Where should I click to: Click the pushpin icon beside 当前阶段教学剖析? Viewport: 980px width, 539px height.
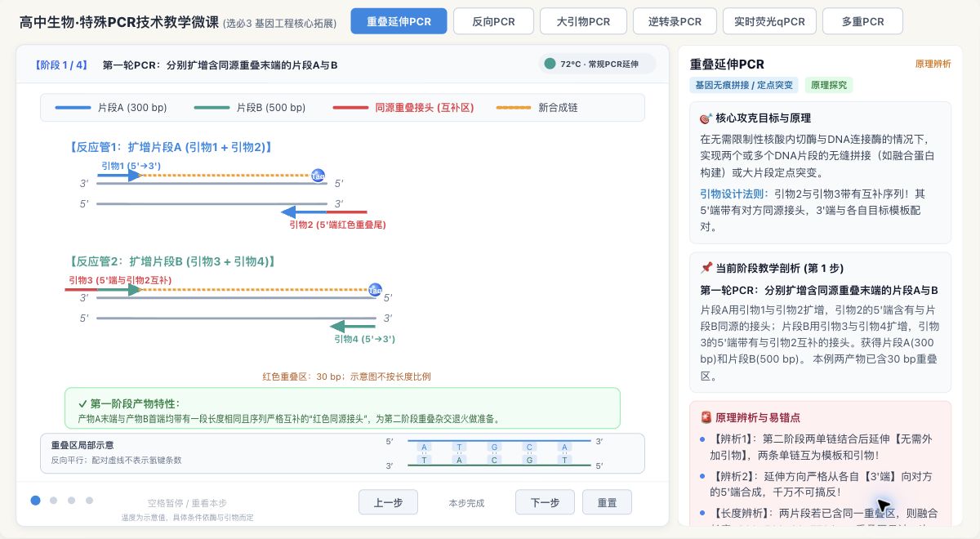pos(706,268)
